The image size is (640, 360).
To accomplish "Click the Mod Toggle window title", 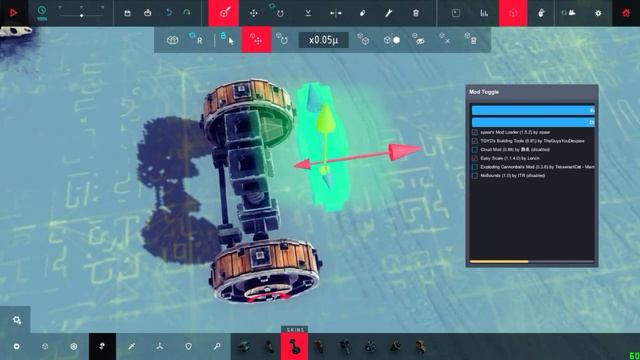I will pos(484,92).
